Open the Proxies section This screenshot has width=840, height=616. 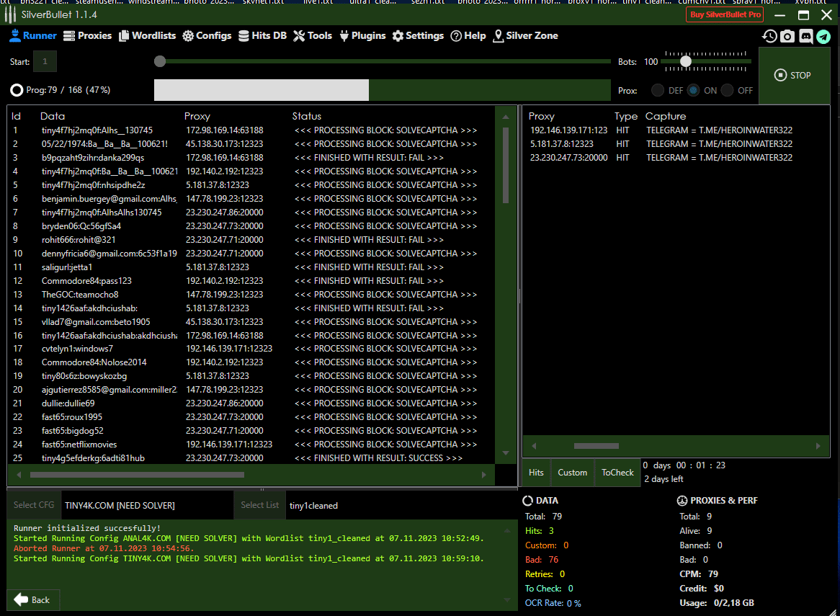click(x=87, y=35)
